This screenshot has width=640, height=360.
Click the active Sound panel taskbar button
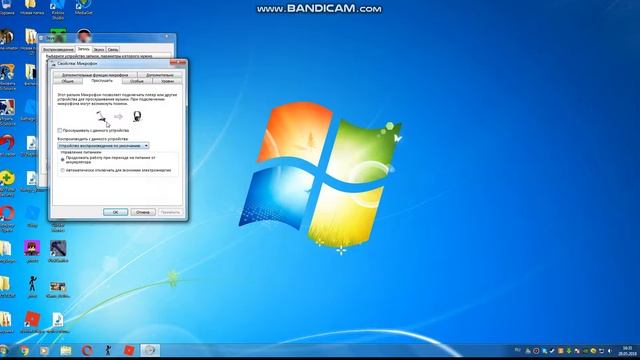pyautogui.click(x=150, y=350)
